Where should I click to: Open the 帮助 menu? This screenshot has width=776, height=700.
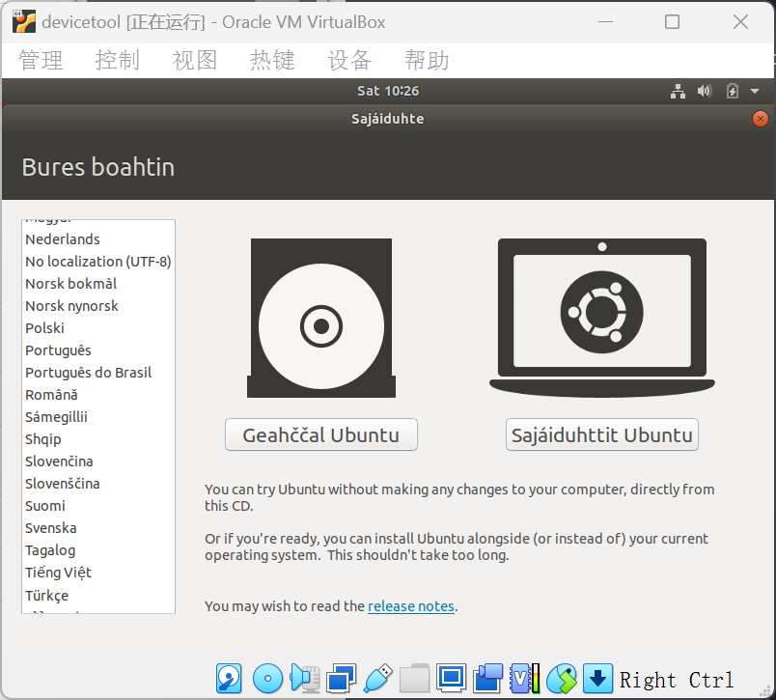point(428,61)
